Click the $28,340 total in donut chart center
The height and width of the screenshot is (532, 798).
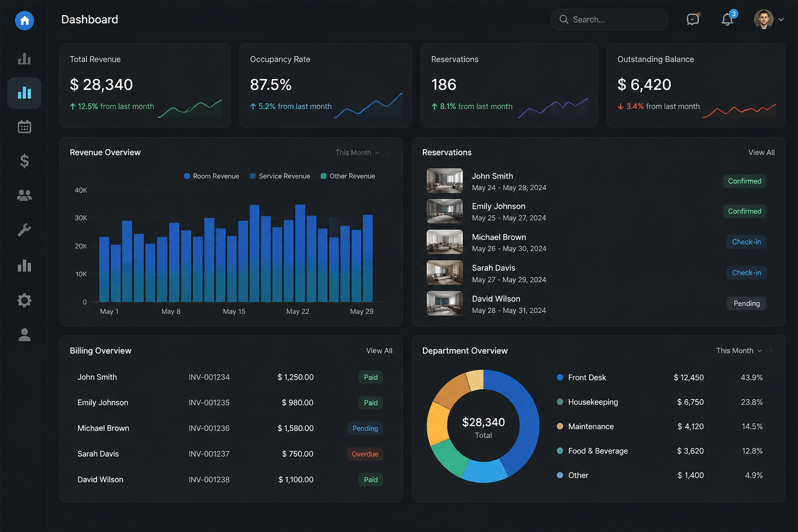click(x=483, y=422)
